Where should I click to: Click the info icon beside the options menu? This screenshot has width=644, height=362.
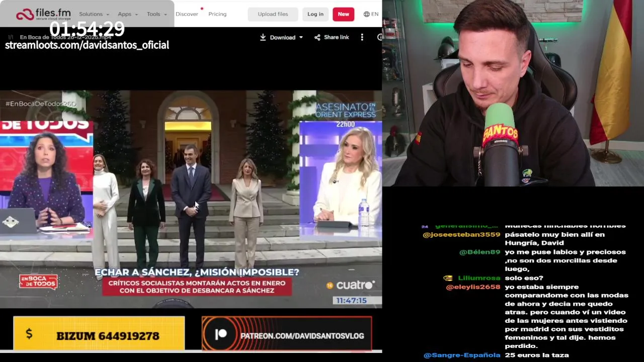380,37
